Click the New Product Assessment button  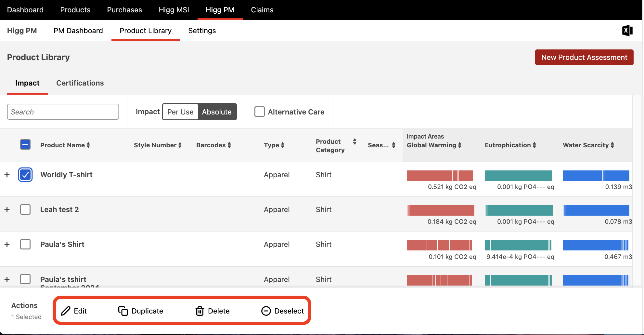click(584, 57)
